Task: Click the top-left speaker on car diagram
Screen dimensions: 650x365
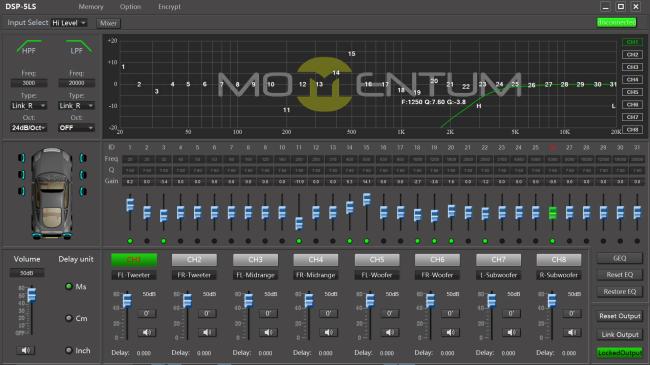Action: pos(22,158)
